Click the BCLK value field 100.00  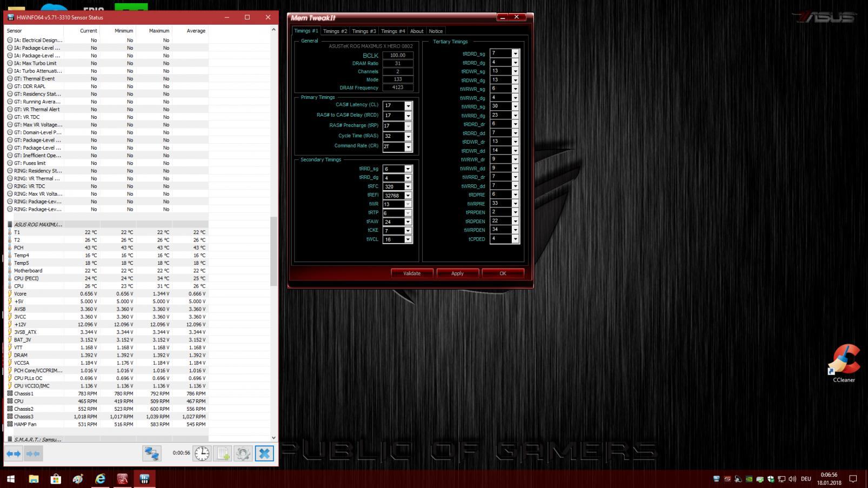point(398,55)
